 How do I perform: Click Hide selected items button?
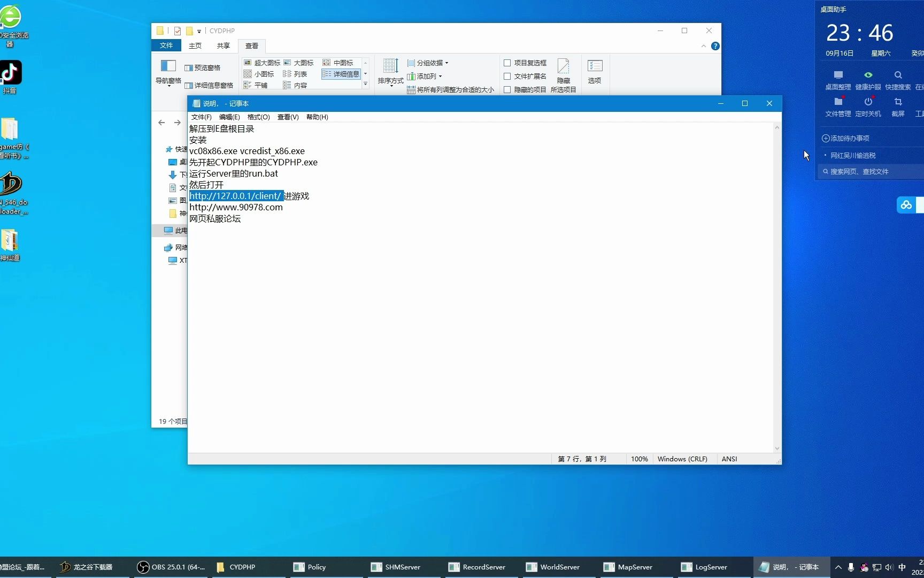click(564, 75)
